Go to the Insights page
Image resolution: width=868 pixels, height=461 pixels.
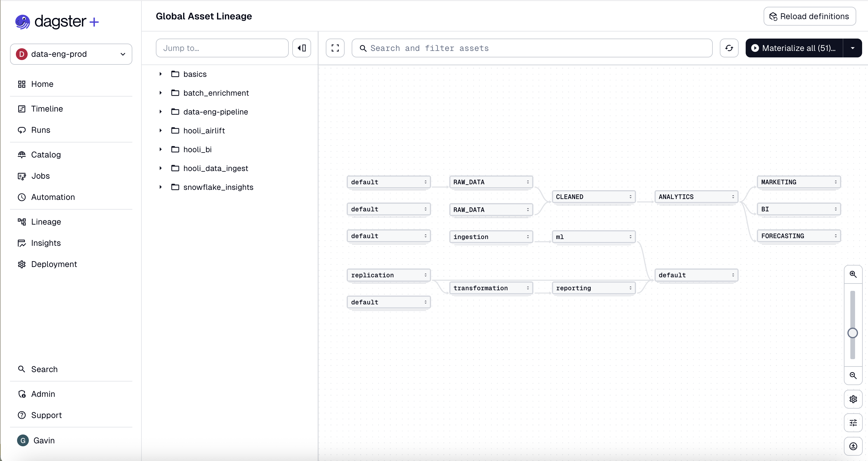(x=46, y=243)
